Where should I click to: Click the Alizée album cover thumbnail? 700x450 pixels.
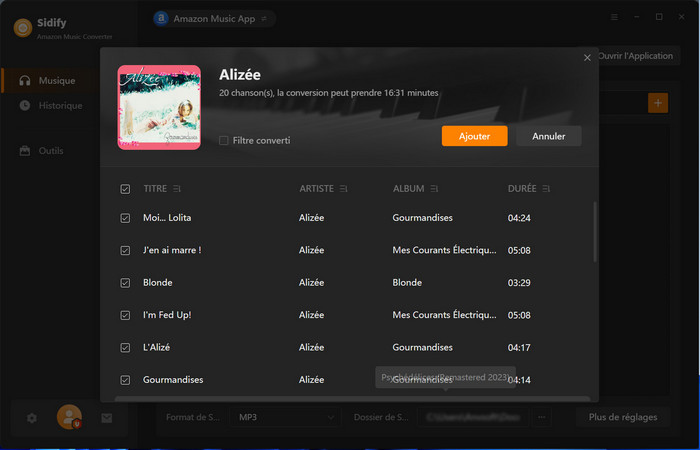point(159,106)
